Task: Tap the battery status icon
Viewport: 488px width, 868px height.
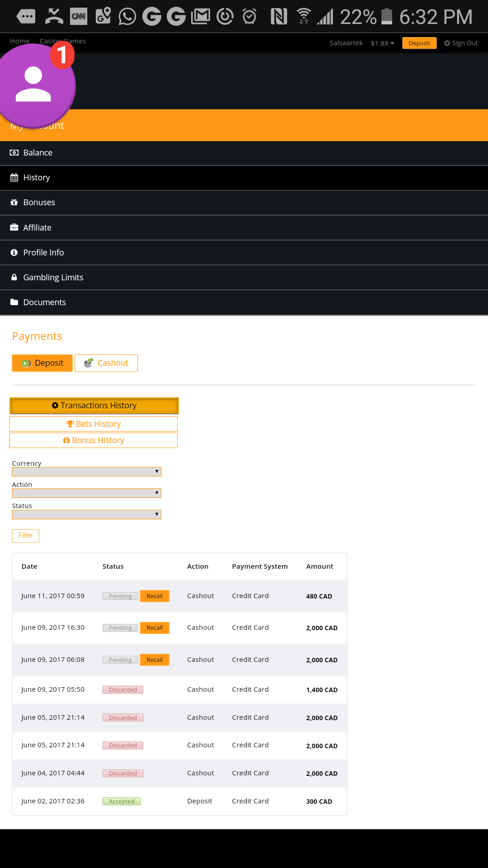Action: 387,16
